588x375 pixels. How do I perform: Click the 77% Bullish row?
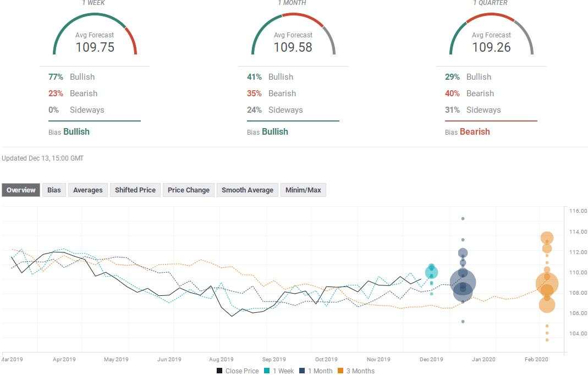click(x=72, y=77)
